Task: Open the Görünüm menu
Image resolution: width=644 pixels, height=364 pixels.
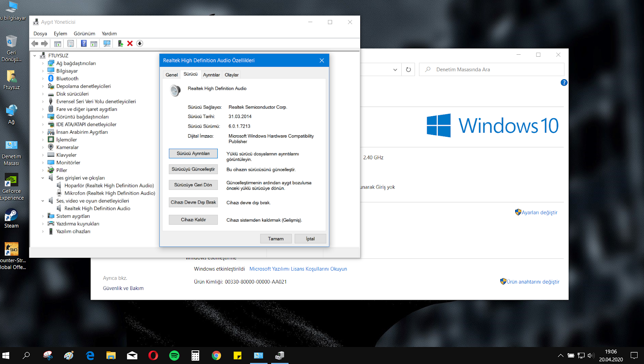Action: click(x=85, y=33)
